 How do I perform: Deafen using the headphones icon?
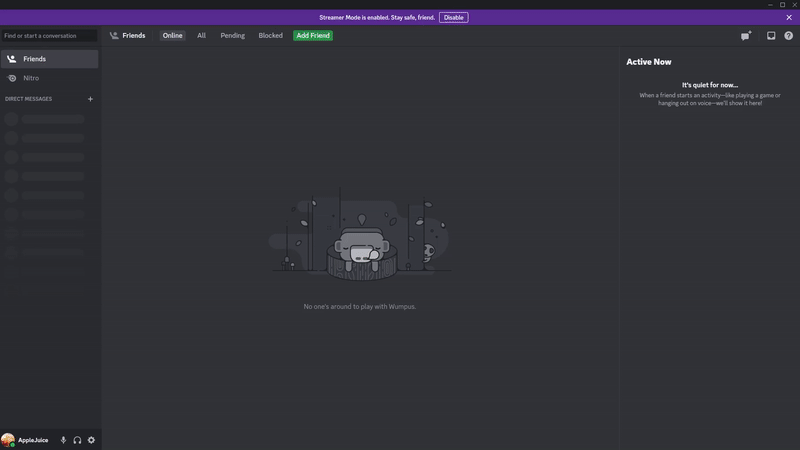[x=77, y=440]
